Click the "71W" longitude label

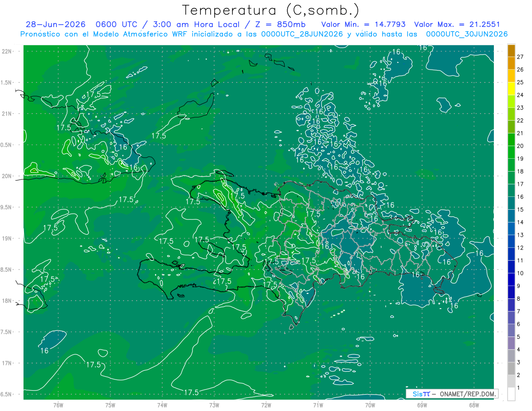tap(318, 405)
